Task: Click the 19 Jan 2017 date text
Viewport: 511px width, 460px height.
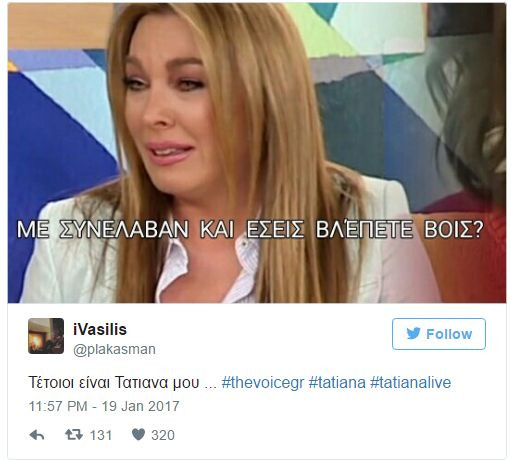Action: 140,406
